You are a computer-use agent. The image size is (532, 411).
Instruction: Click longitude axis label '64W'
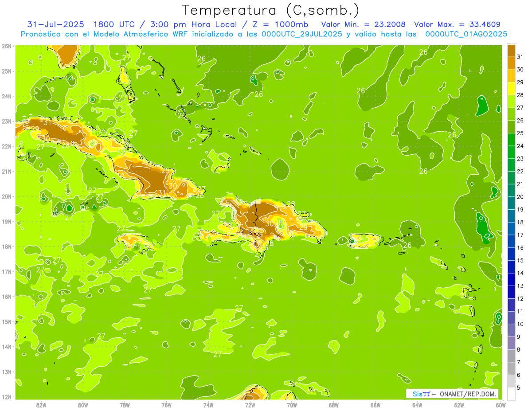tap(417, 405)
